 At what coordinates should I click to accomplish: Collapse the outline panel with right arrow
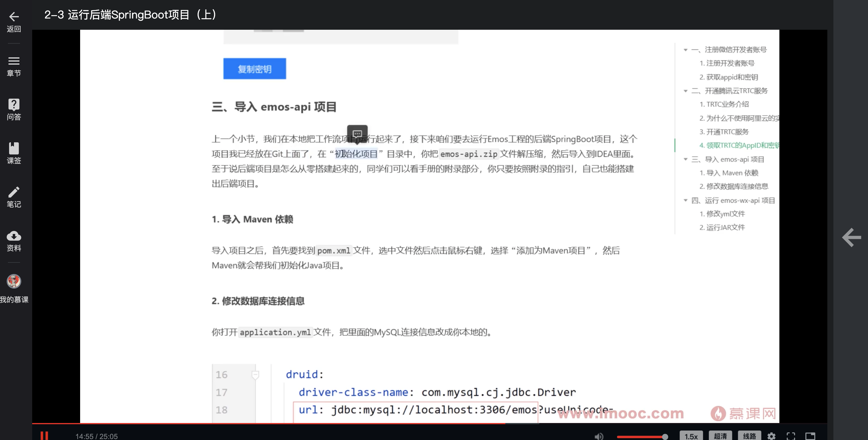point(852,238)
